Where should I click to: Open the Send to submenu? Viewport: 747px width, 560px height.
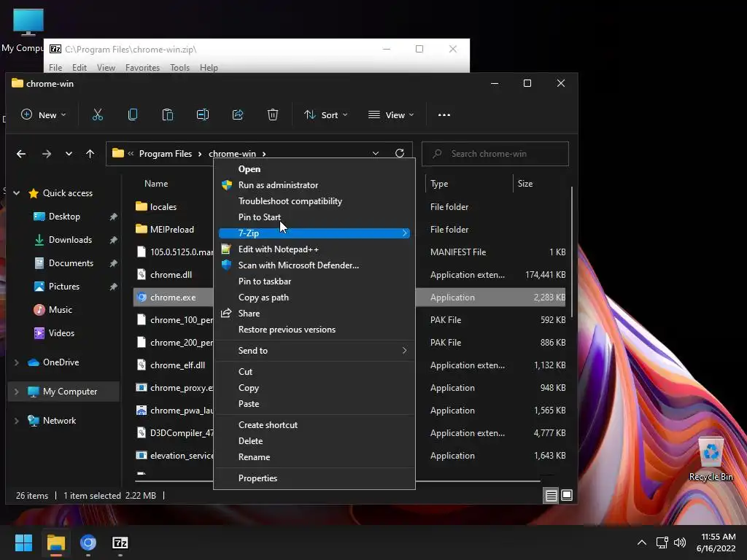point(314,351)
